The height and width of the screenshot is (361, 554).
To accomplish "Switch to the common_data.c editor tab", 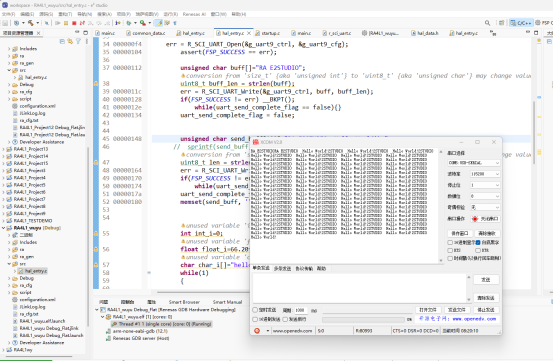I will [148, 33].
